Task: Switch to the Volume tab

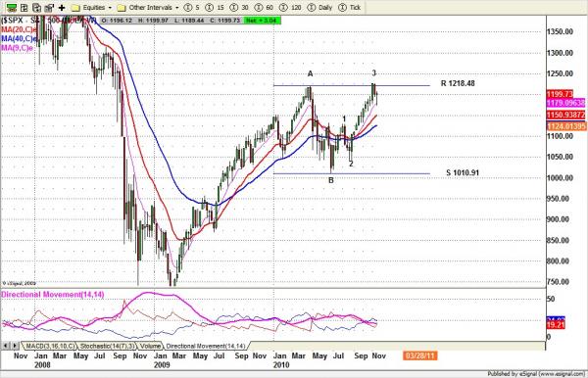Action: click(150, 346)
